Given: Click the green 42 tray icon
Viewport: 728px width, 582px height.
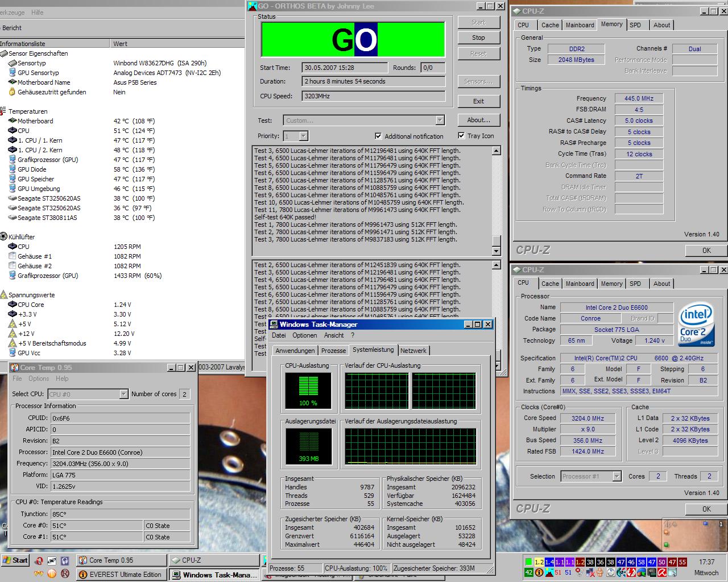Looking at the screenshot, I should (529, 573).
